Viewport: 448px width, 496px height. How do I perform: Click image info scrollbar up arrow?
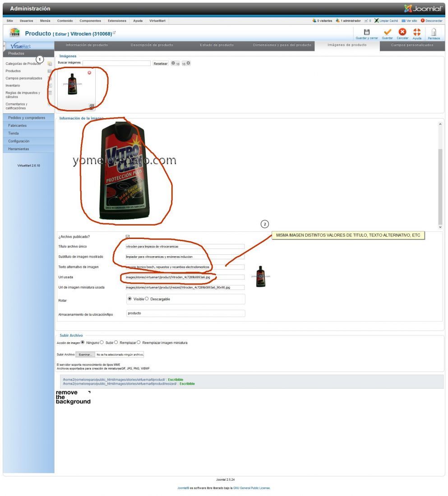(x=440, y=124)
